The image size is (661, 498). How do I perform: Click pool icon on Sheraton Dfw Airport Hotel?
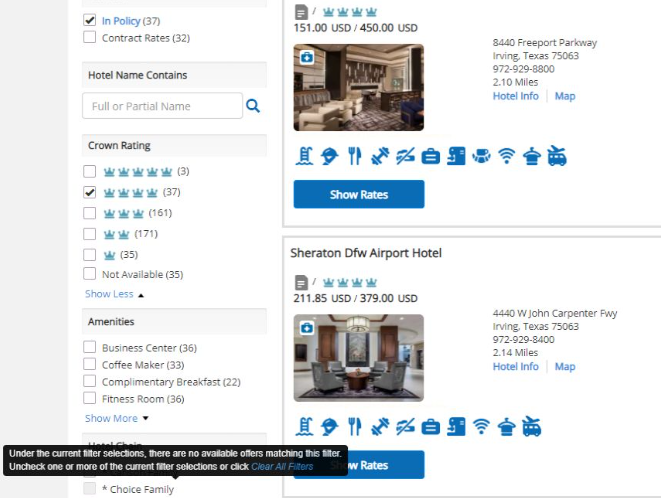click(304, 426)
